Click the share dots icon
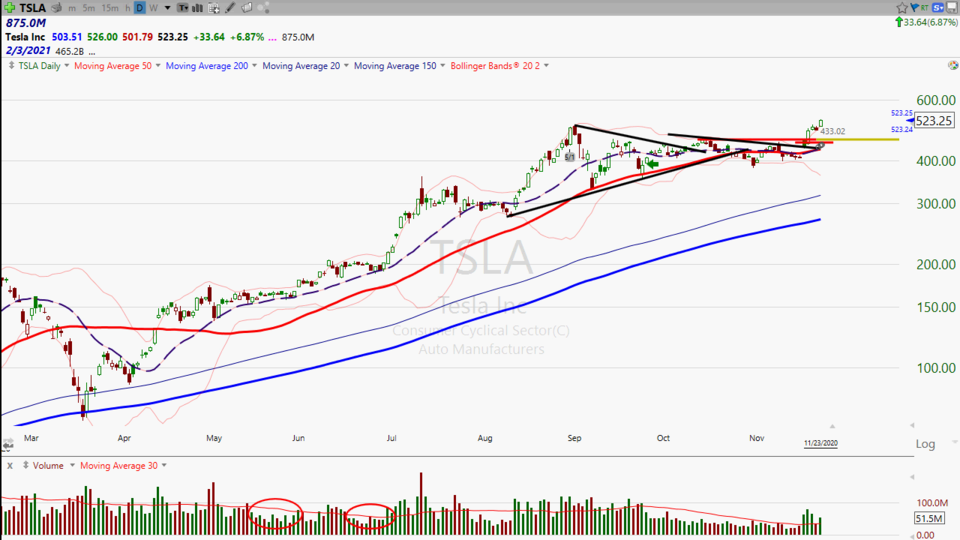Screen dimensions: 960x540 [263, 8]
